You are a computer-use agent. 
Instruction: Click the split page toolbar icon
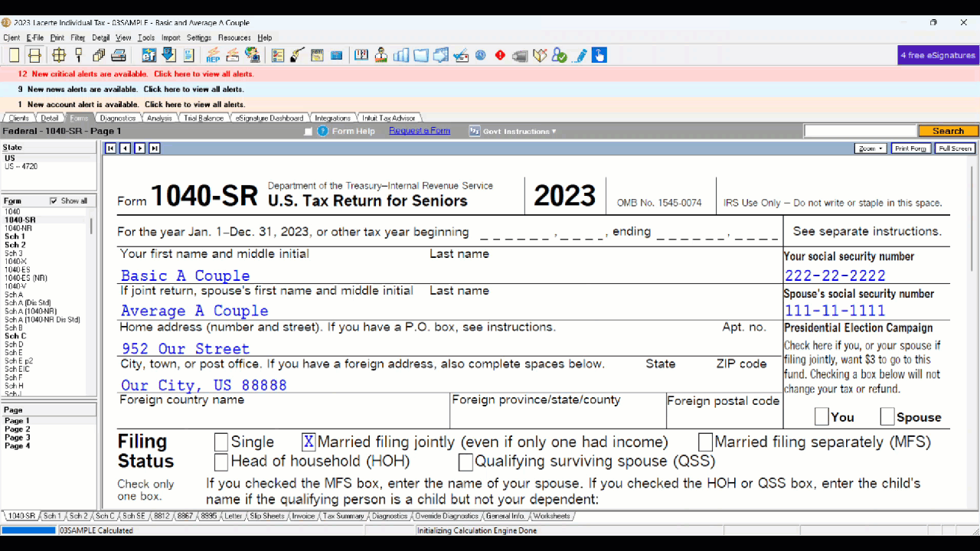click(34, 55)
